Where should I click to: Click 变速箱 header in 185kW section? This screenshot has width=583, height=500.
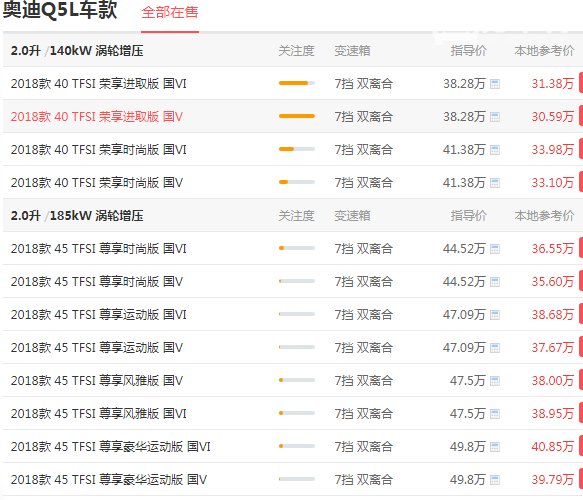click(352, 216)
